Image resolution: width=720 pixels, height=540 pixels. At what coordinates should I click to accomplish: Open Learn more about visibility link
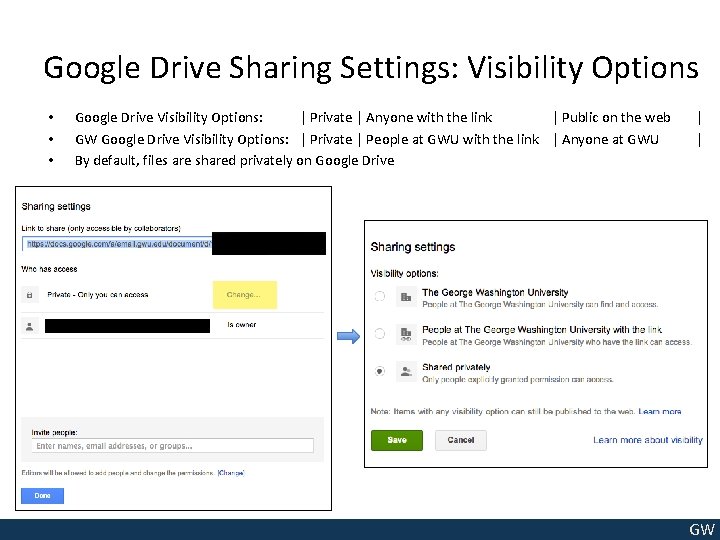click(648, 440)
